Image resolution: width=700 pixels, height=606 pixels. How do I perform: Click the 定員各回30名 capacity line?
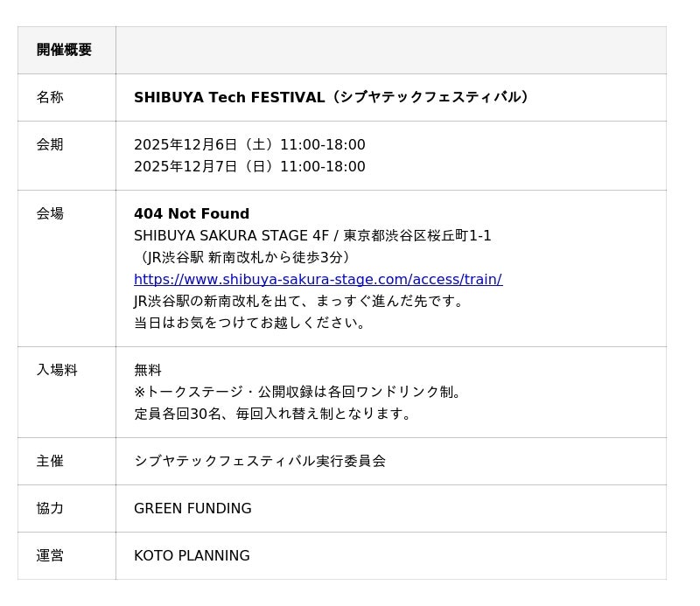[x=275, y=414]
